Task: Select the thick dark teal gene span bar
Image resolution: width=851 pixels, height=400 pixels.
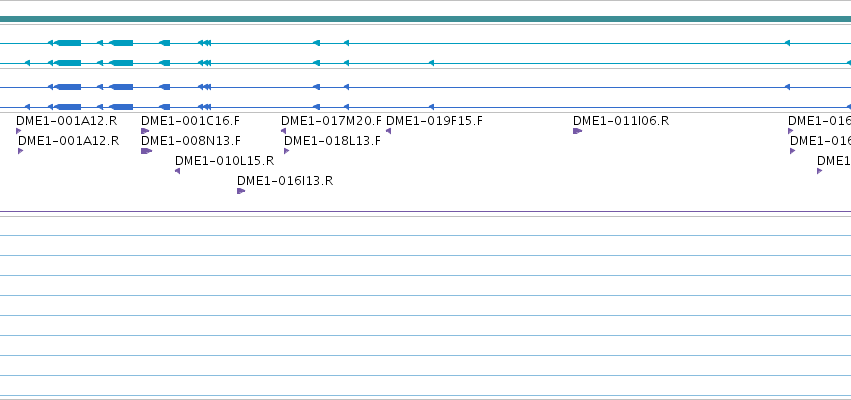Action: click(x=426, y=19)
